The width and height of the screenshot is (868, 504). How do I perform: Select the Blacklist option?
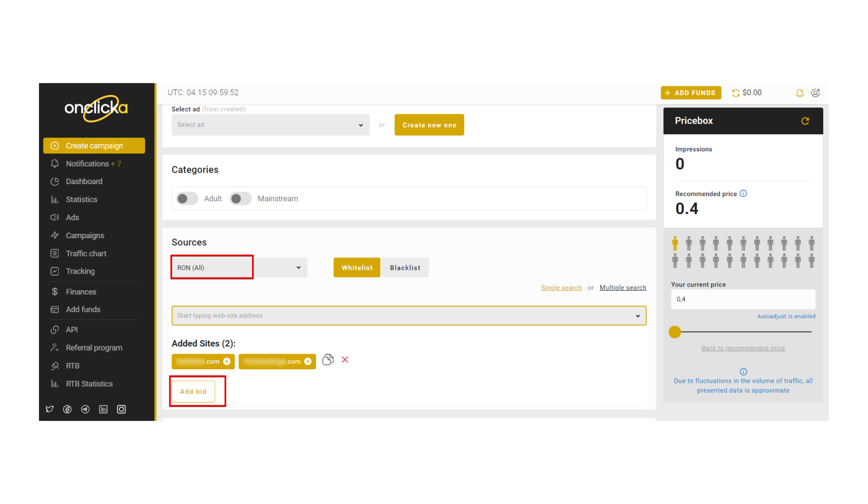tap(405, 268)
